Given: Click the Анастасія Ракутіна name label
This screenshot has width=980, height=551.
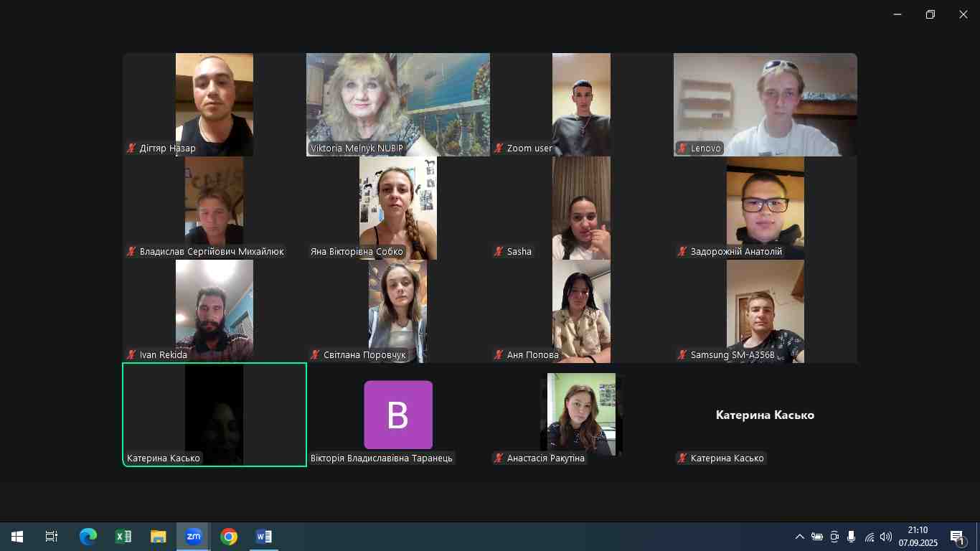Looking at the screenshot, I should (x=546, y=458).
